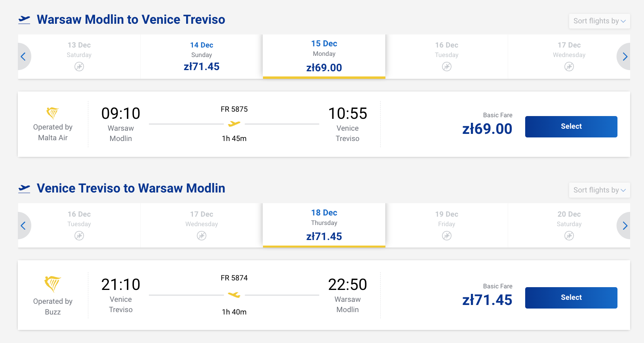Click the Buzz operator harp logo
This screenshot has width=644, height=343.
tap(52, 284)
